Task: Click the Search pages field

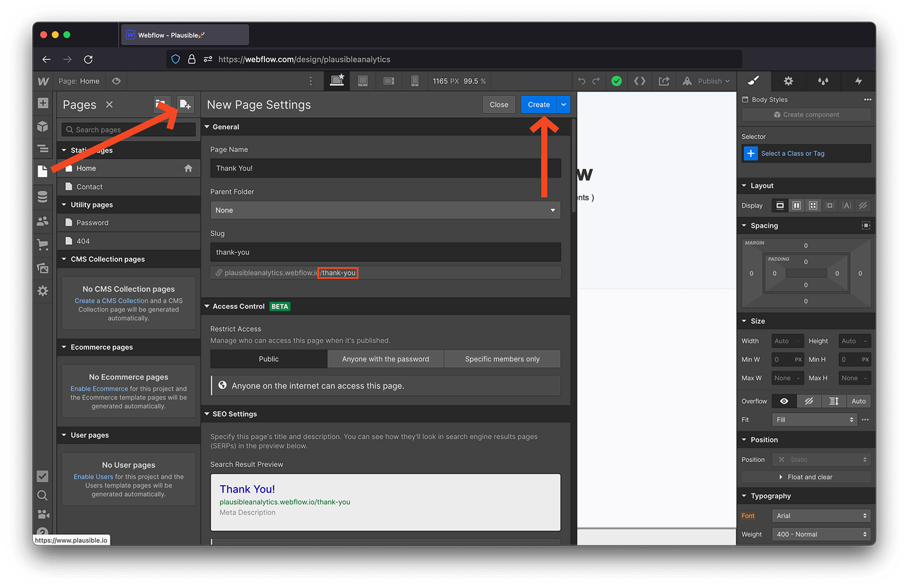Action: tap(128, 129)
